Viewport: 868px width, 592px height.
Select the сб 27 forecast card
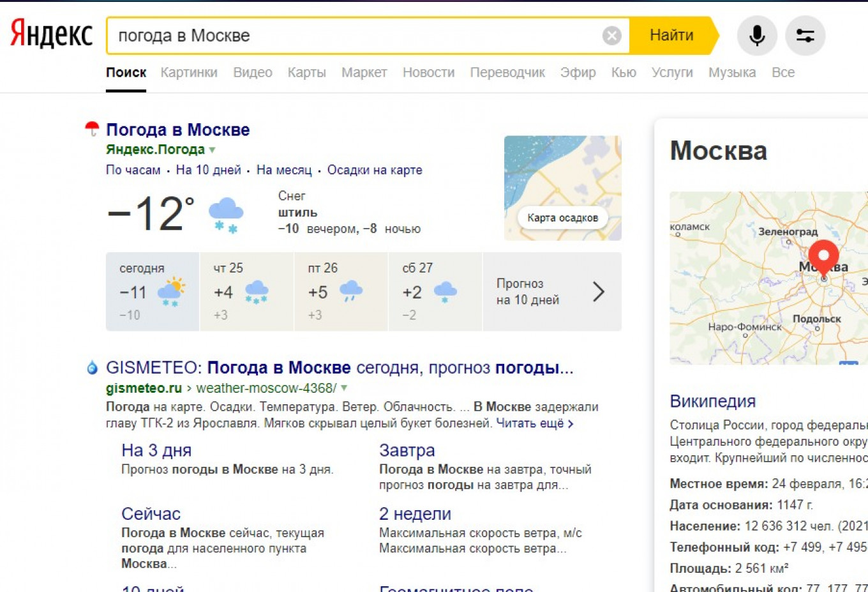[435, 291]
